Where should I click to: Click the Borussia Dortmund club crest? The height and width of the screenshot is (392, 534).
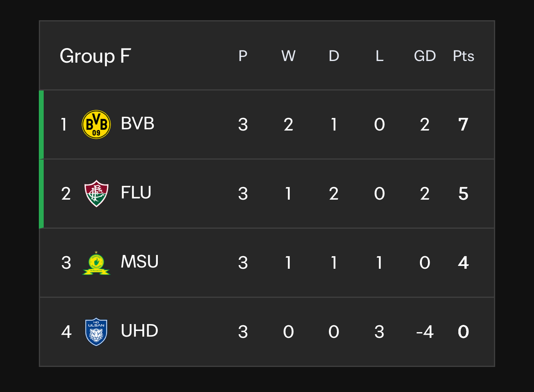coord(96,124)
